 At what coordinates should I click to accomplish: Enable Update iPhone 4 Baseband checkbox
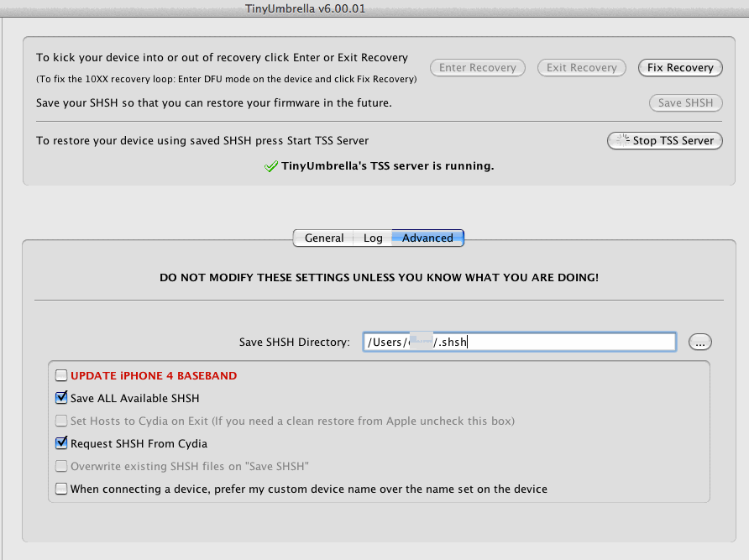click(61, 375)
